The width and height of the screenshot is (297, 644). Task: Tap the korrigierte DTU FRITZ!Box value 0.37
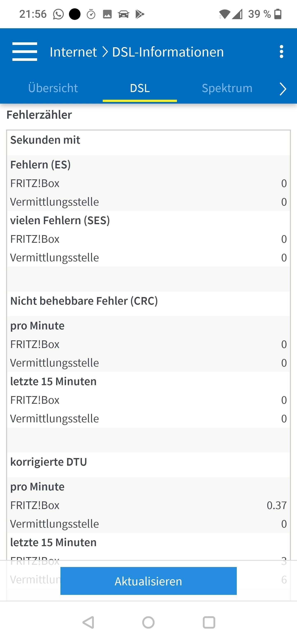click(x=277, y=505)
